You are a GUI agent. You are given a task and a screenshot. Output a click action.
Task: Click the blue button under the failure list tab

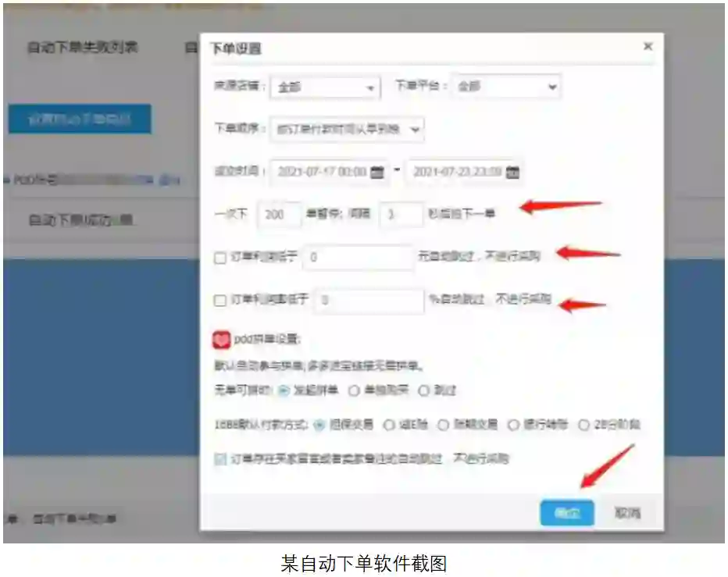coord(80,119)
